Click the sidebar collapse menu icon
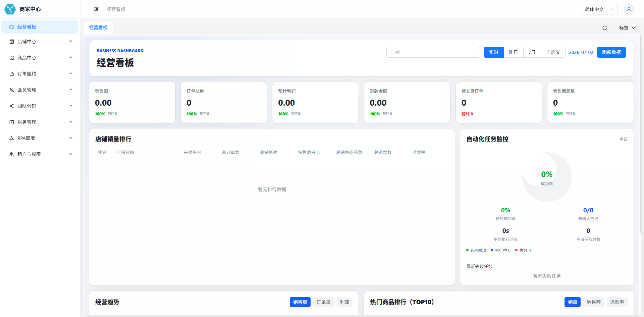Screen dimensions: 644x317 click(96, 9)
